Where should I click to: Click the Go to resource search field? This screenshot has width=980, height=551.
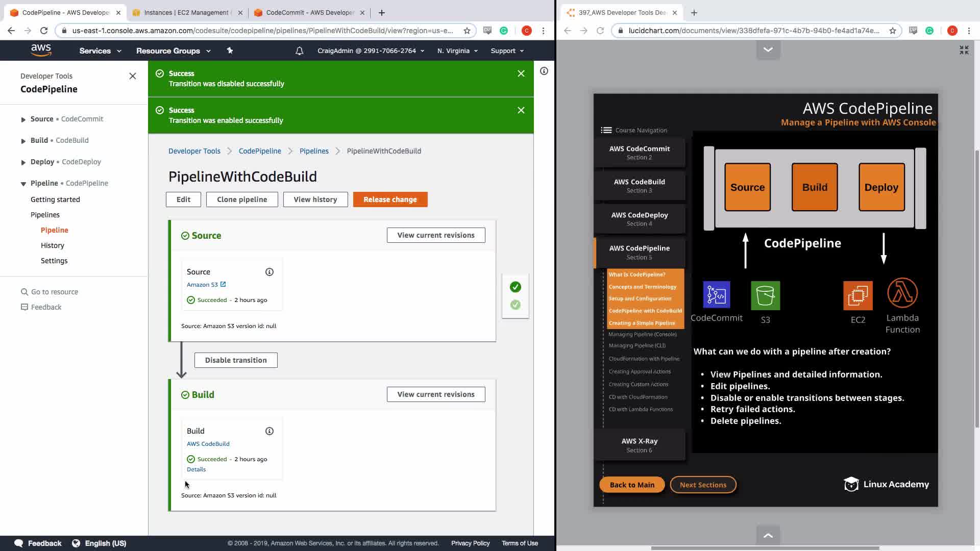[54, 292]
